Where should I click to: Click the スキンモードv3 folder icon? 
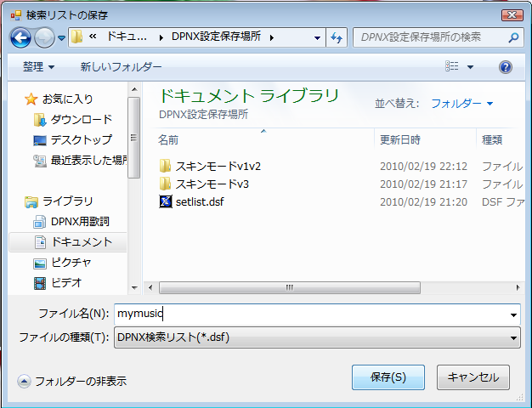pos(165,184)
